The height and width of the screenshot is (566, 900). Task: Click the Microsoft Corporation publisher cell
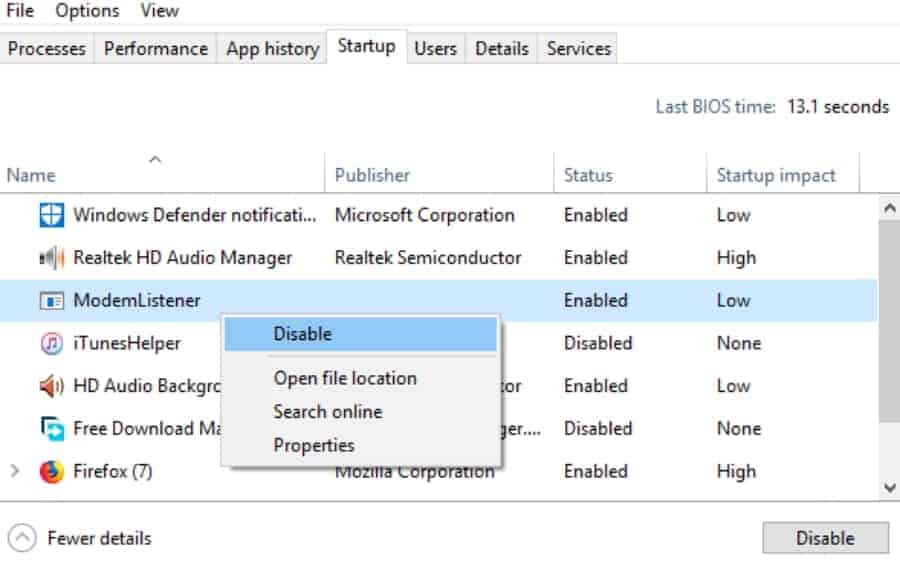pyautogui.click(x=425, y=215)
